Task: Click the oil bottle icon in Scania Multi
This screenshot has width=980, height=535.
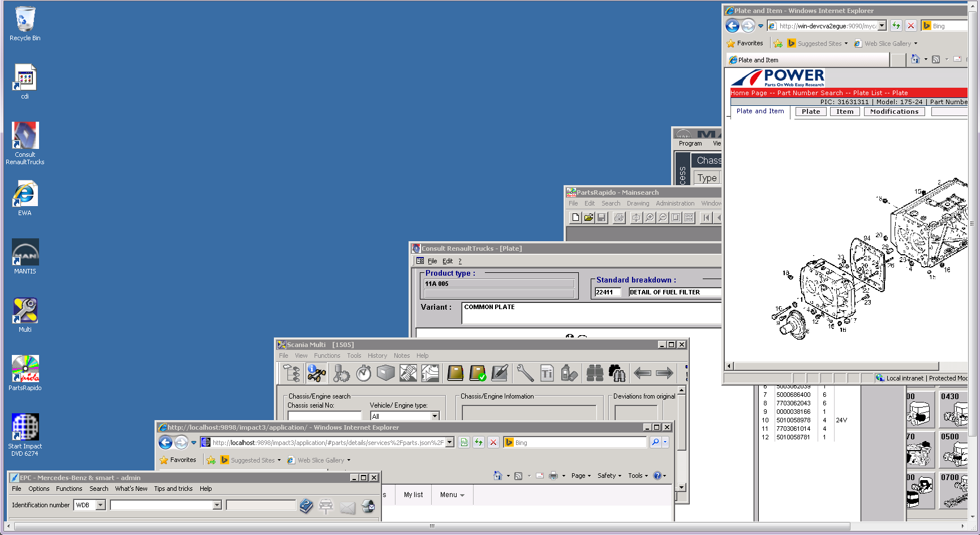Action: click(569, 373)
